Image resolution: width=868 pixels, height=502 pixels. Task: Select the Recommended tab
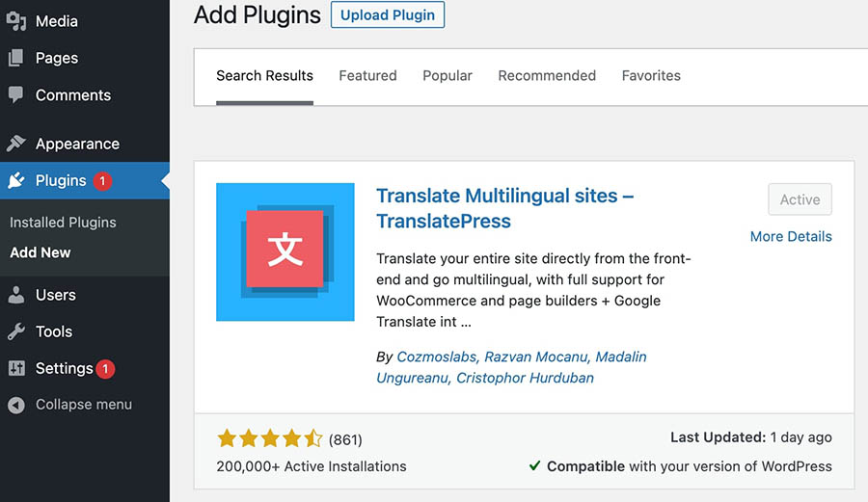pos(547,75)
